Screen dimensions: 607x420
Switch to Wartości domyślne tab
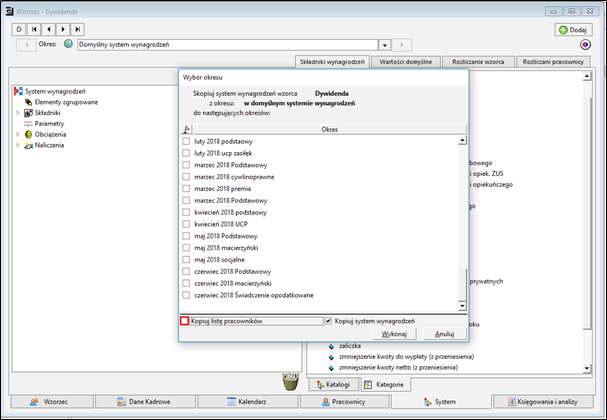[x=405, y=62]
